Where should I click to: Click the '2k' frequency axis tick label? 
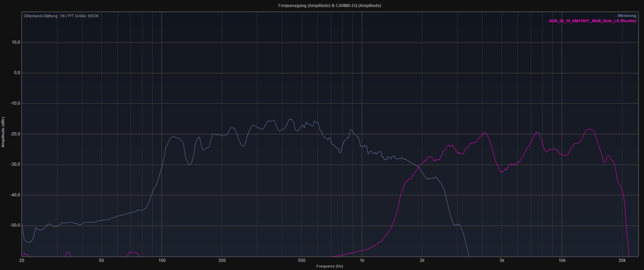[422, 261]
